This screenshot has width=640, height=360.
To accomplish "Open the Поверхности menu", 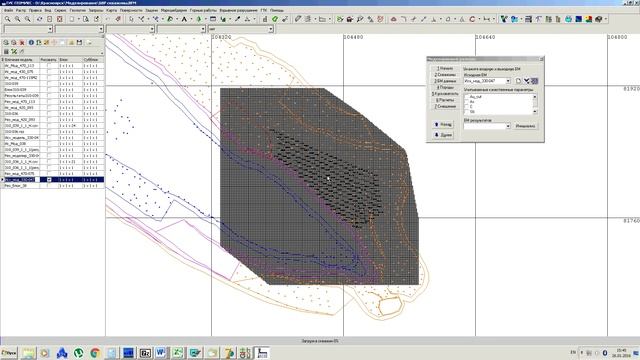I will 131,10.
